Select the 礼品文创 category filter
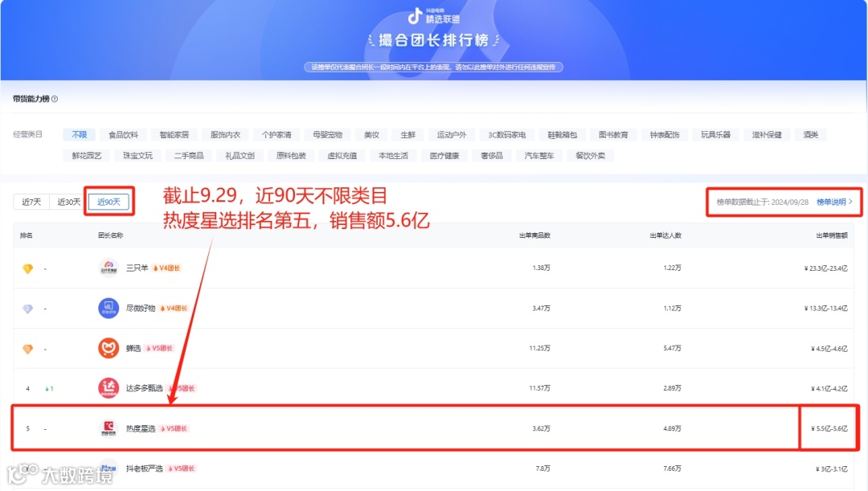Viewport: 868px width, 491px height. pos(240,156)
